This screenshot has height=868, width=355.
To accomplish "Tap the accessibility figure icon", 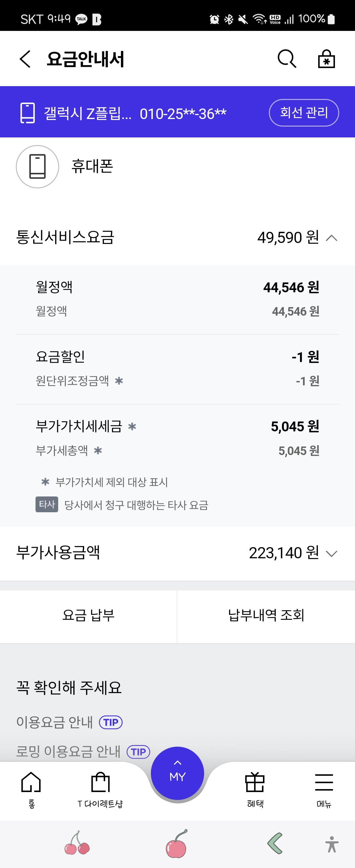I will pyautogui.click(x=332, y=844).
